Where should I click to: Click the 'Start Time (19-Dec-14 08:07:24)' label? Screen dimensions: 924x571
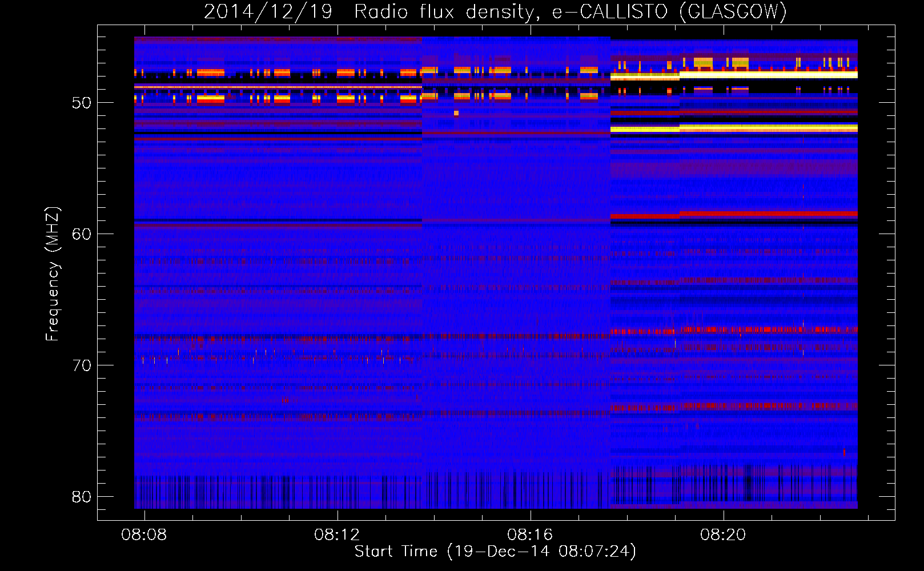(x=495, y=552)
